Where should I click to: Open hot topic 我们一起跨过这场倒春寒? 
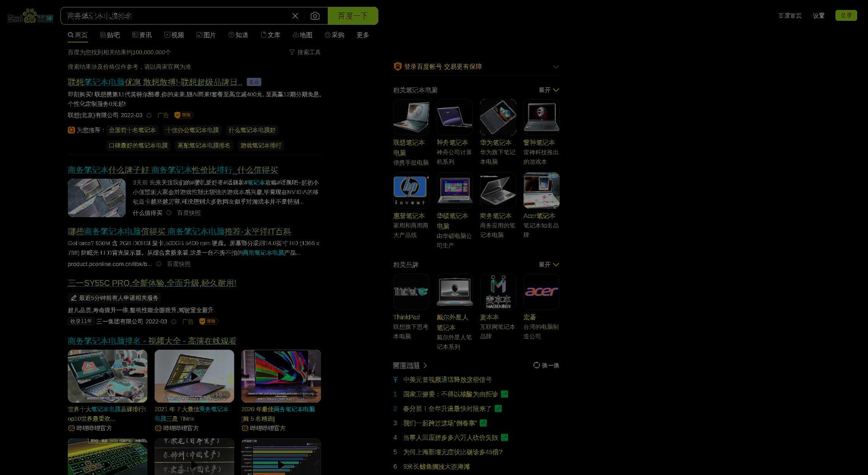(440, 423)
